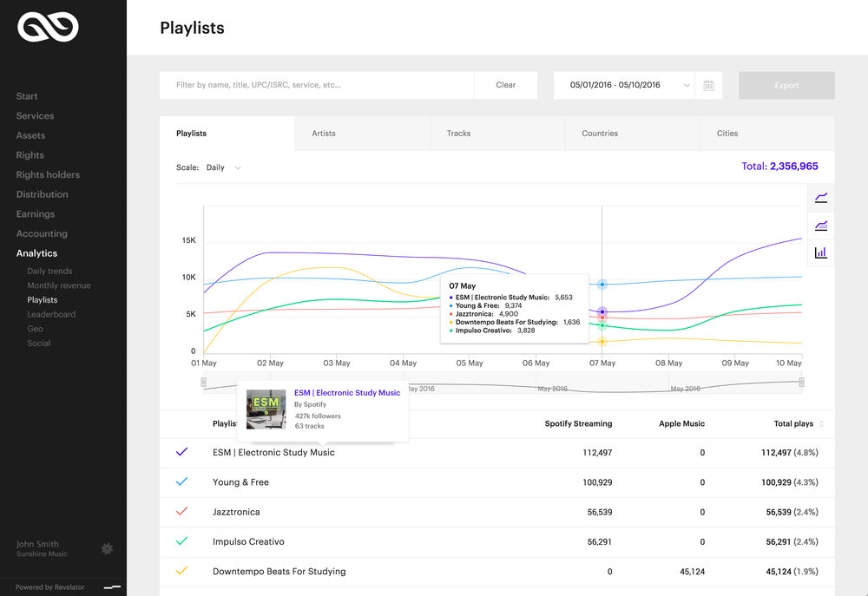Click Downtempo Beats For Studying row name

[x=279, y=572]
